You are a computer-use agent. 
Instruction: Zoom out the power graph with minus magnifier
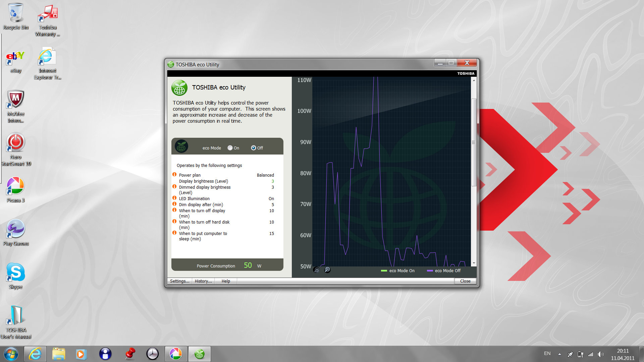click(327, 270)
